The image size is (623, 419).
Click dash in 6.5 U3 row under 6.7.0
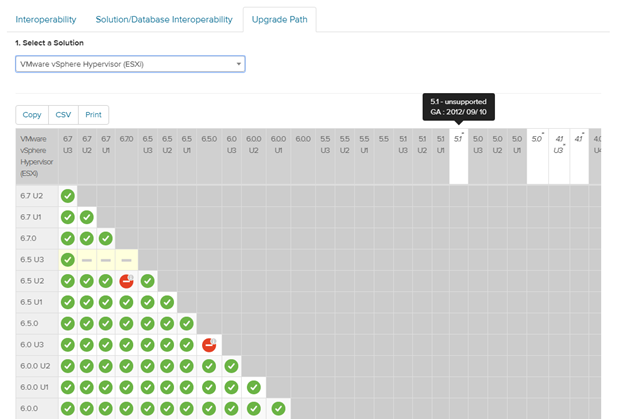(x=126, y=260)
